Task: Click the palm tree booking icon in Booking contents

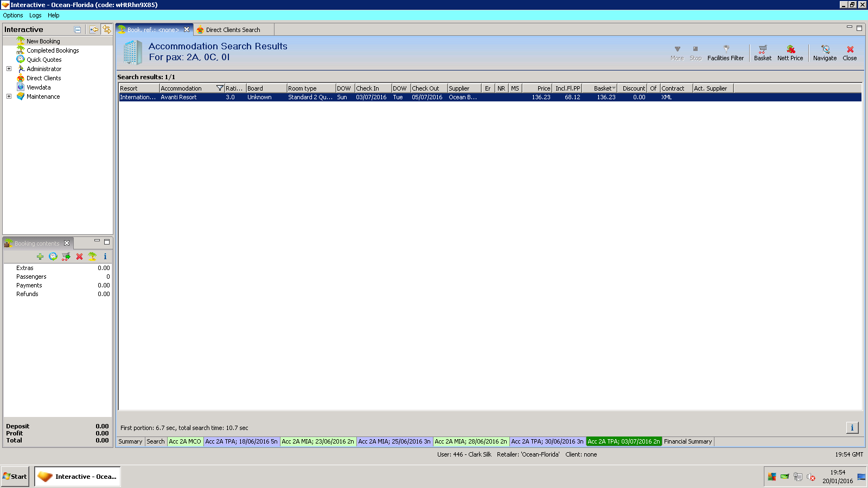Action: (92, 256)
